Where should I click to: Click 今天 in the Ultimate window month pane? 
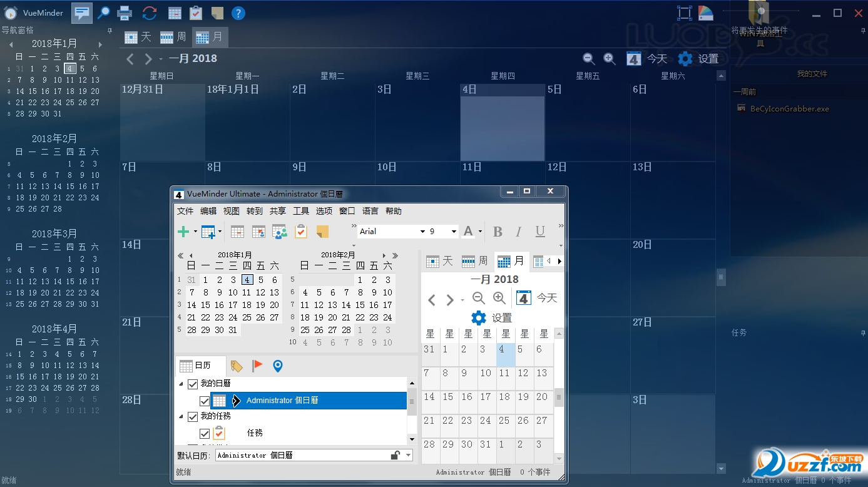536,298
